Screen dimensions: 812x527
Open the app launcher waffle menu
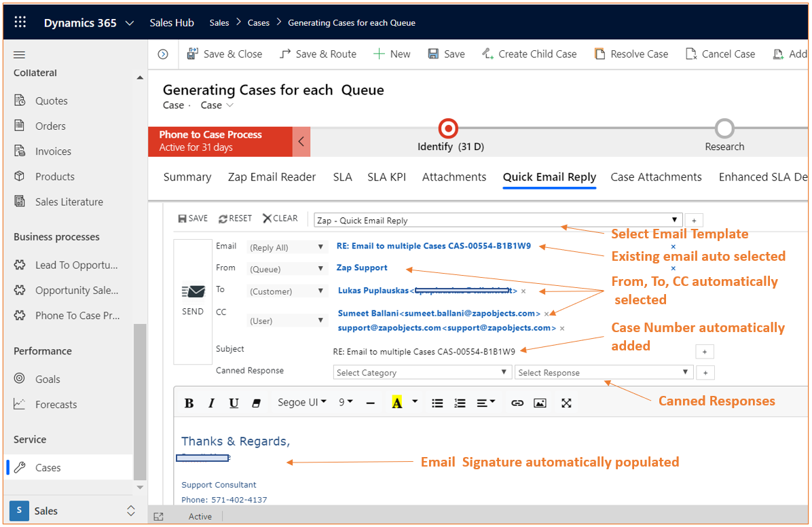coord(20,22)
